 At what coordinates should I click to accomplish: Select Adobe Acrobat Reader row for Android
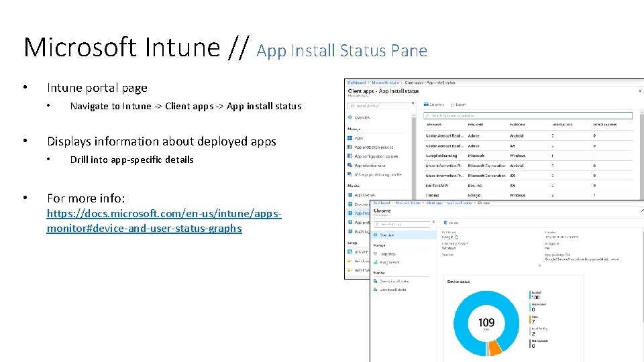[528, 136]
